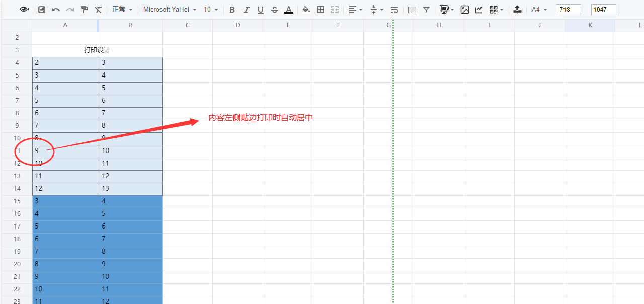The width and height of the screenshot is (644, 304).
Task: Open the A4 paper size dropdown
Action: pyautogui.click(x=539, y=10)
